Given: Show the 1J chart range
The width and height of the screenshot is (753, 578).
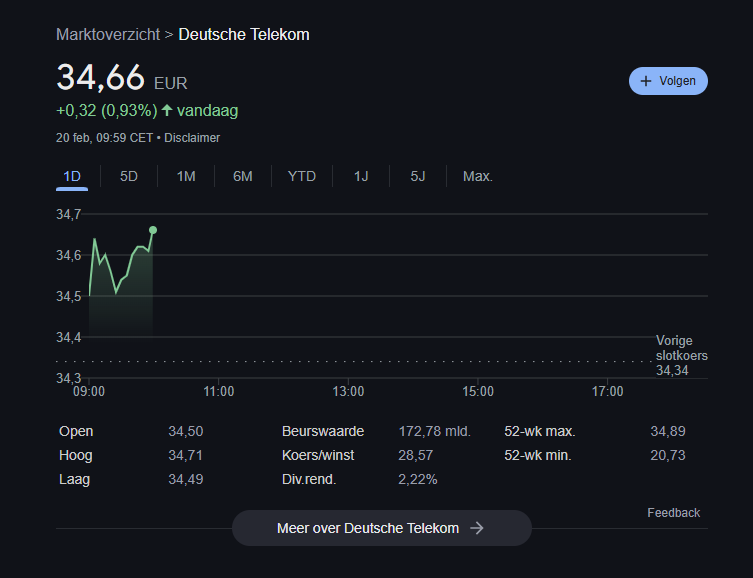Looking at the screenshot, I should tap(361, 177).
